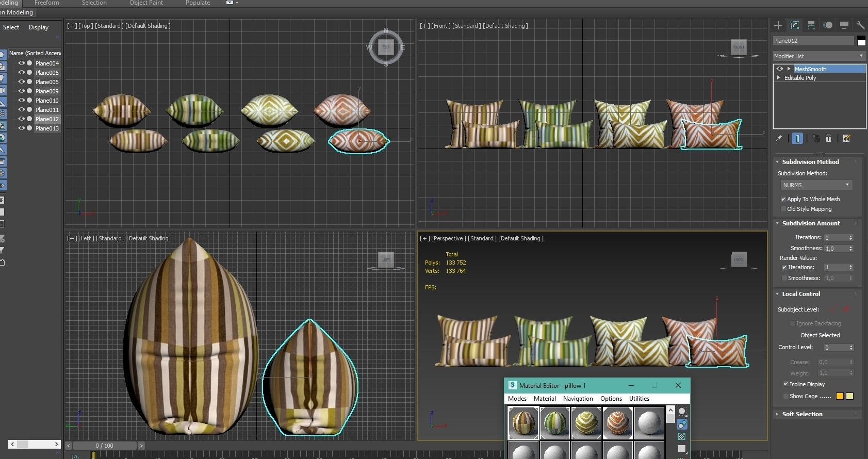Open Navigation menu in Material Editor

click(578, 399)
